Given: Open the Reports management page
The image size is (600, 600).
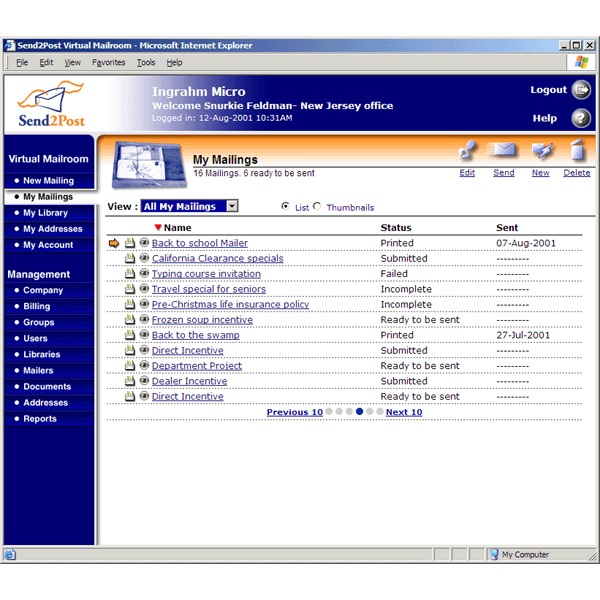Looking at the screenshot, I should (x=40, y=419).
